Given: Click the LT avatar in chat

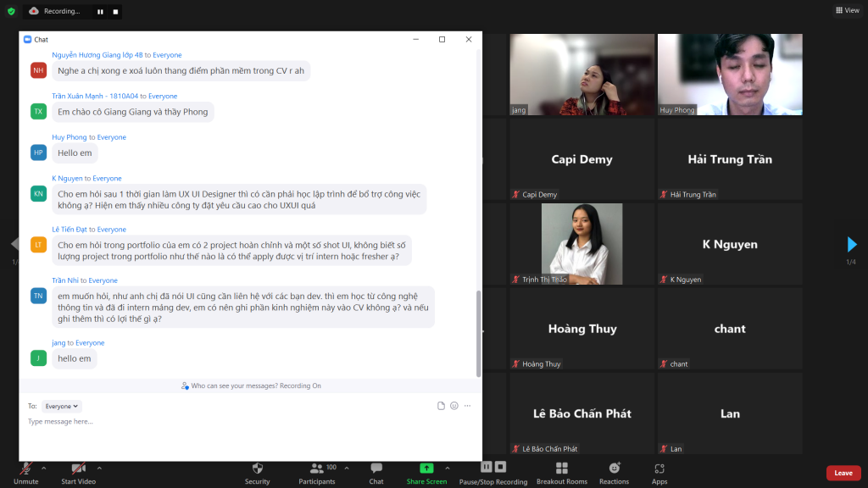Looking at the screenshot, I should tap(38, 245).
